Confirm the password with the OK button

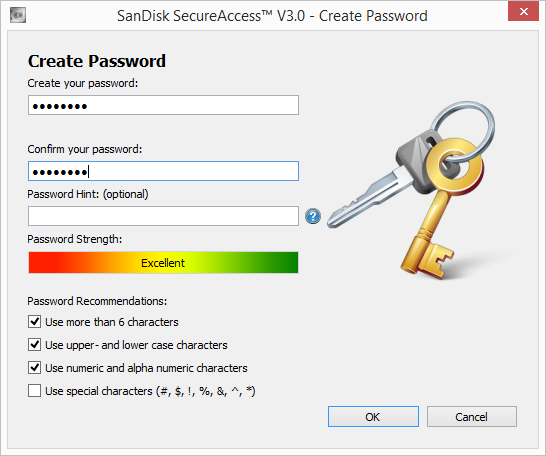[373, 416]
